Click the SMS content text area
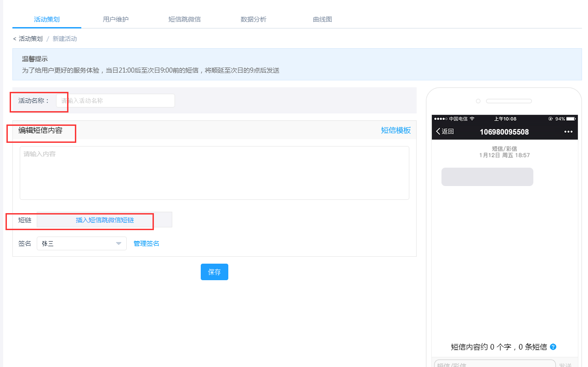Image resolution: width=588 pixels, height=367 pixels. [215, 173]
